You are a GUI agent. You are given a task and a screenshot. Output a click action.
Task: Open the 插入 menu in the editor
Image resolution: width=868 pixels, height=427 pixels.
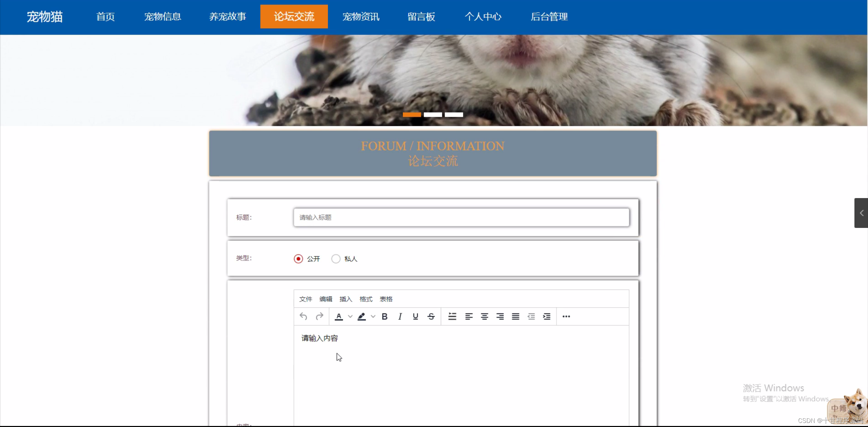345,299
